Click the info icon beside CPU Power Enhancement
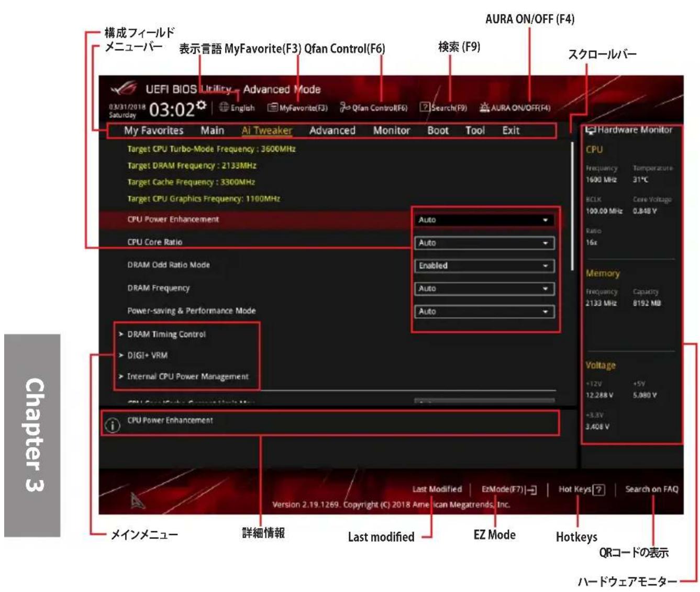Screen dimensions: 700x592 (x=113, y=426)
